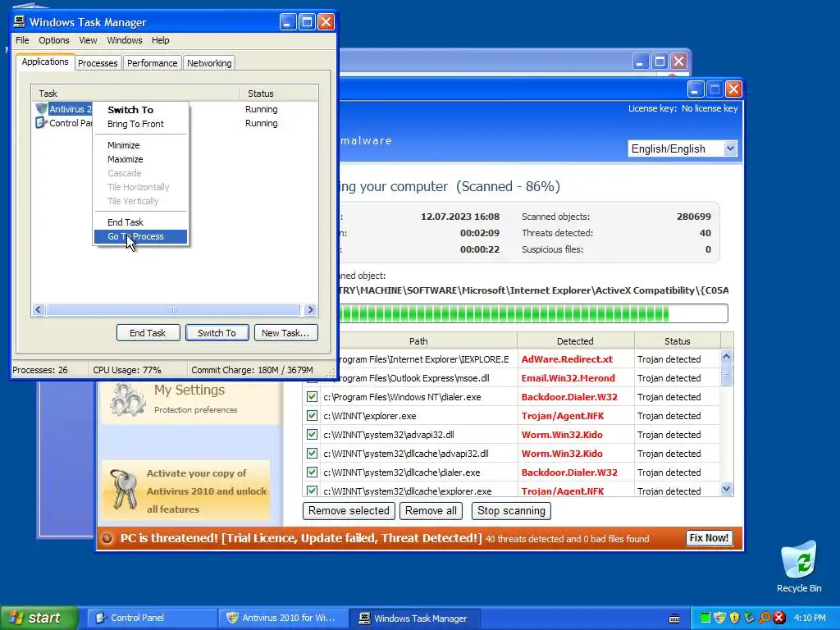Click the Task Manager horizontal scrollbar thumb
The height and width of the screenshot is (630, 840).
pos(172,309)
